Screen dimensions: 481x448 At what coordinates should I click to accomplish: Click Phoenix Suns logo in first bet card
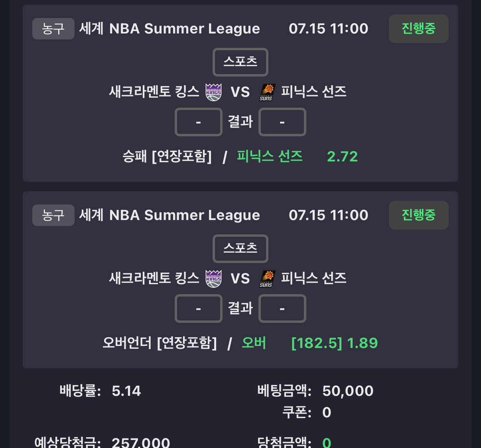click(x=267, y=92)
